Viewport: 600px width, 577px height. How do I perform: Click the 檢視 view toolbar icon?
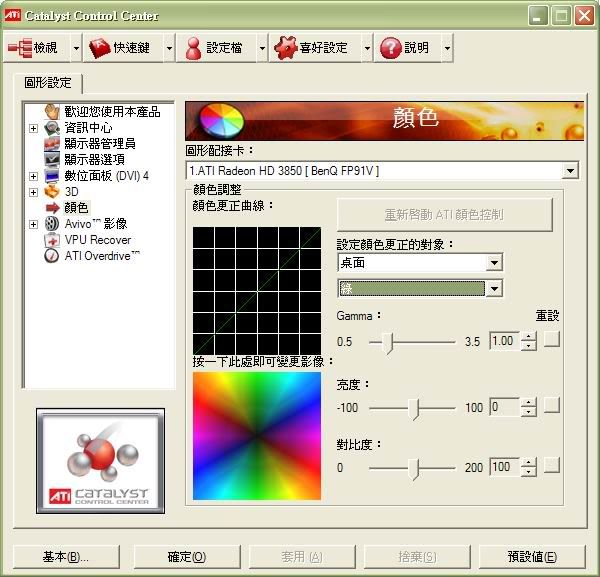pyautogui.click(x=20, y=47)
